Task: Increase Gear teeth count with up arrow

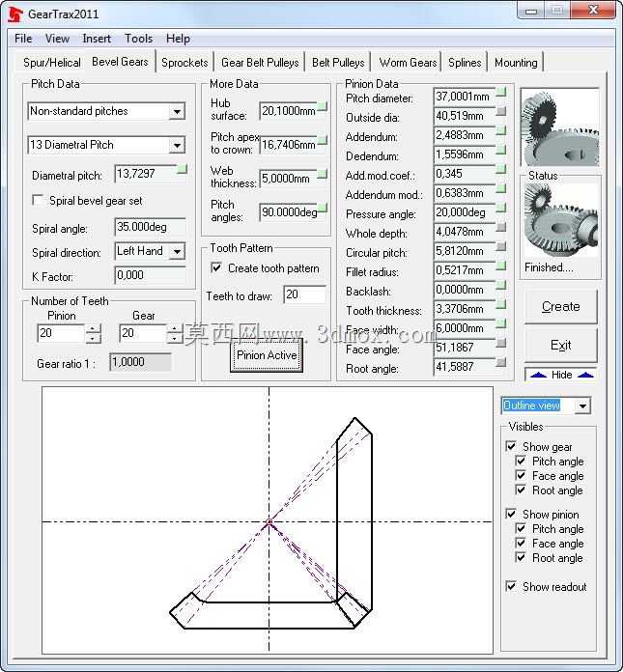Action: click(174, 329)
